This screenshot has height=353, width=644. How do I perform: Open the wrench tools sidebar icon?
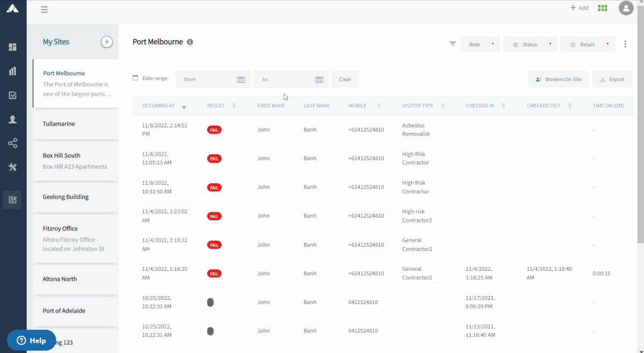[13, 168]
